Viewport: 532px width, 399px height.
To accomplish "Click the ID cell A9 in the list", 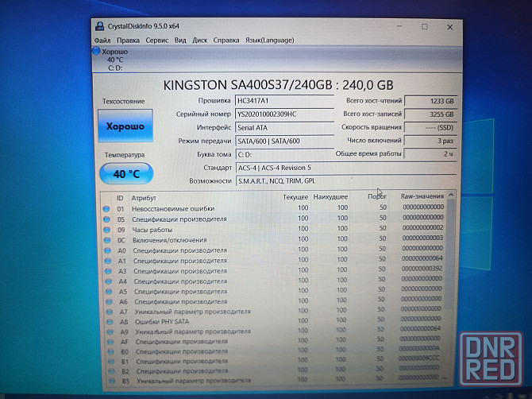I will [125, 331].
